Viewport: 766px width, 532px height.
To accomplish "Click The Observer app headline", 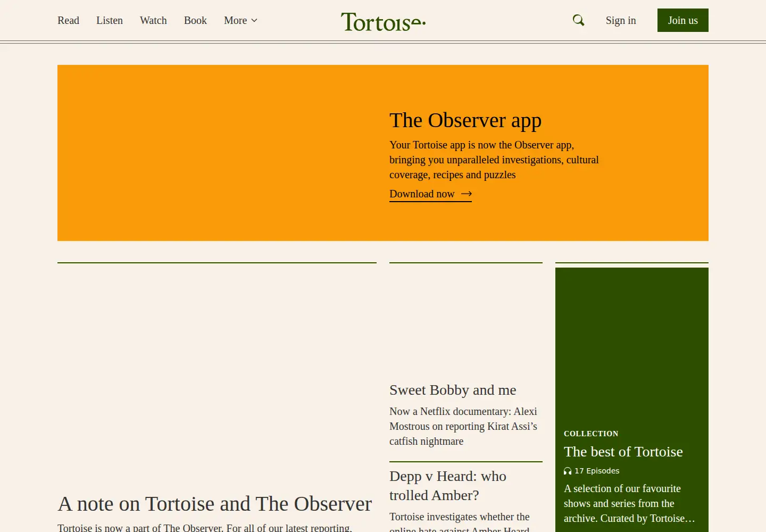I will point(465,120).
